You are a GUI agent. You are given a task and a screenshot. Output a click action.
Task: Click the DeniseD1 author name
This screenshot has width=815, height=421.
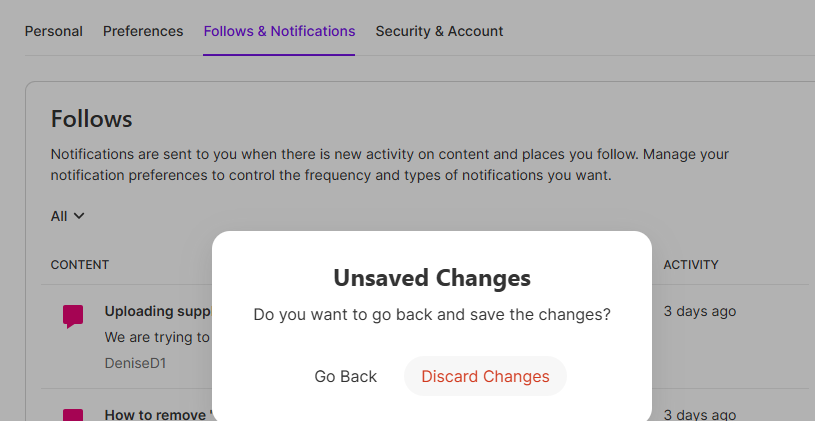135,363
